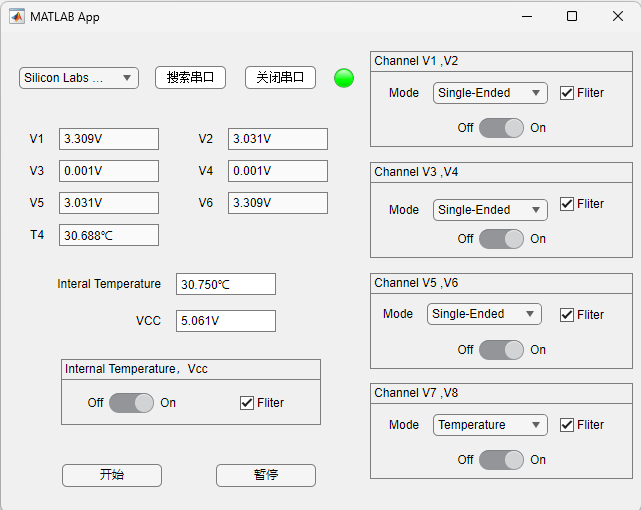This screenshot has width=641, height=510.
Task: Click the VCC value field
Action: click(225, 321)
